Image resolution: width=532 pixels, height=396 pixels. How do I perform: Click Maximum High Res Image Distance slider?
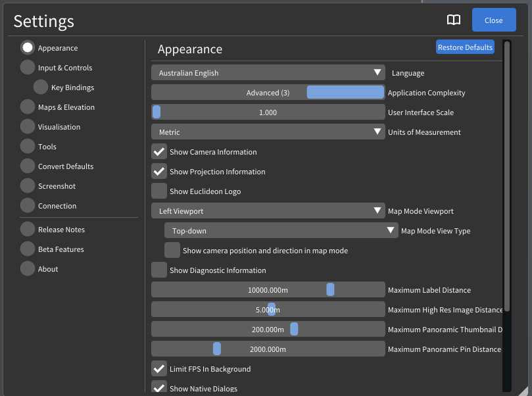tap(268, 309)
